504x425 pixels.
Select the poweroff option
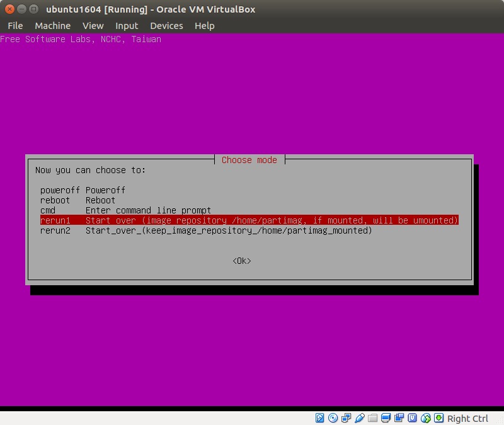point(83,190)
